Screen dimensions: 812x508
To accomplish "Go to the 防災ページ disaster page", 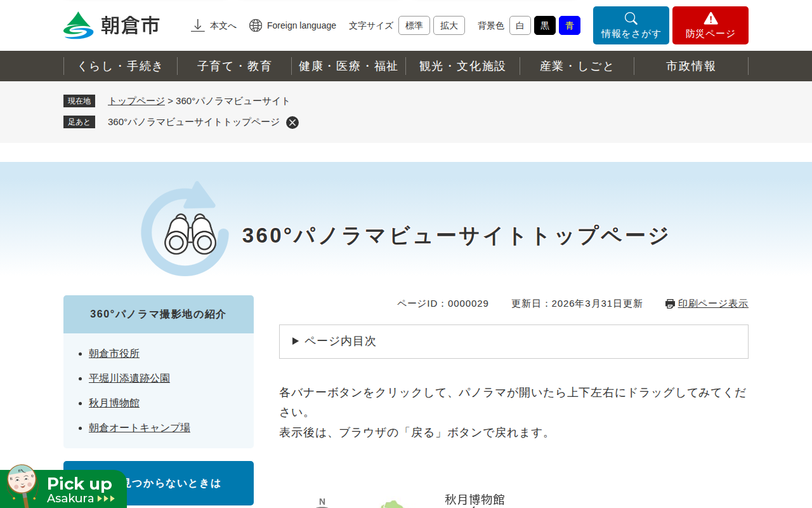I will coord(710,25).
